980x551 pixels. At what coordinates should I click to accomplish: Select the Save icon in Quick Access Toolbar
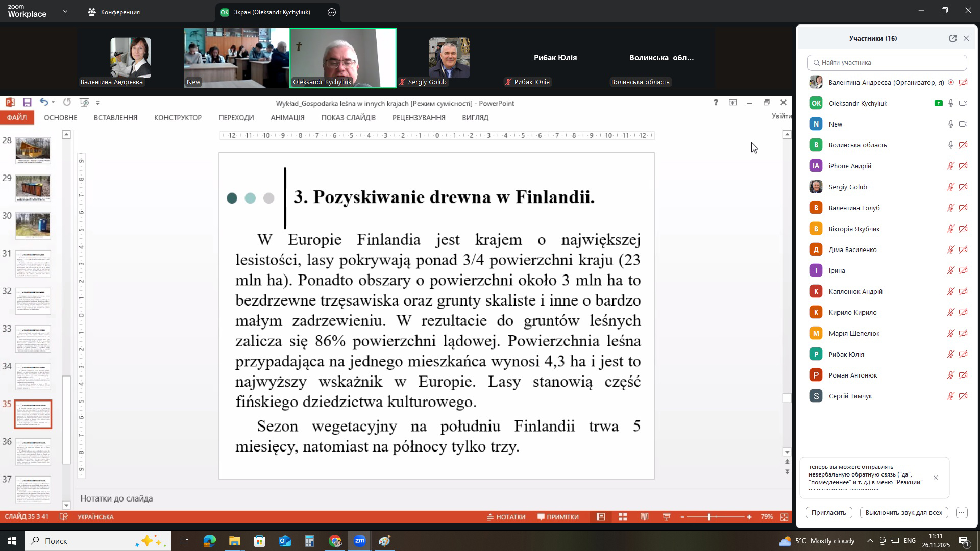[x=27, y=102]
